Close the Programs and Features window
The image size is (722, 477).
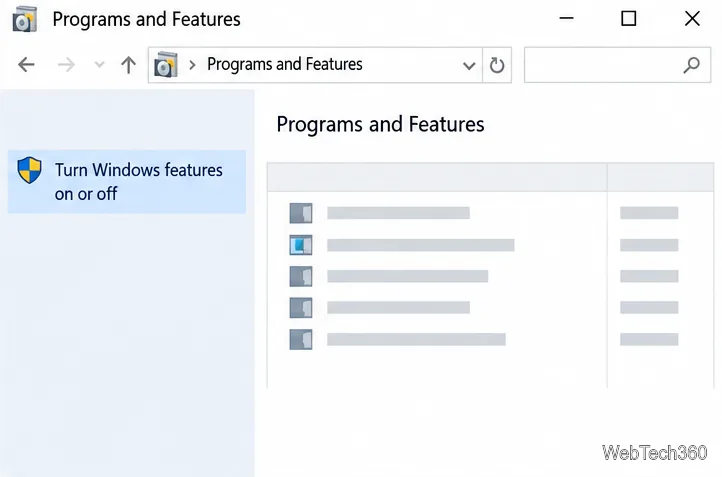tap(692, 19)
